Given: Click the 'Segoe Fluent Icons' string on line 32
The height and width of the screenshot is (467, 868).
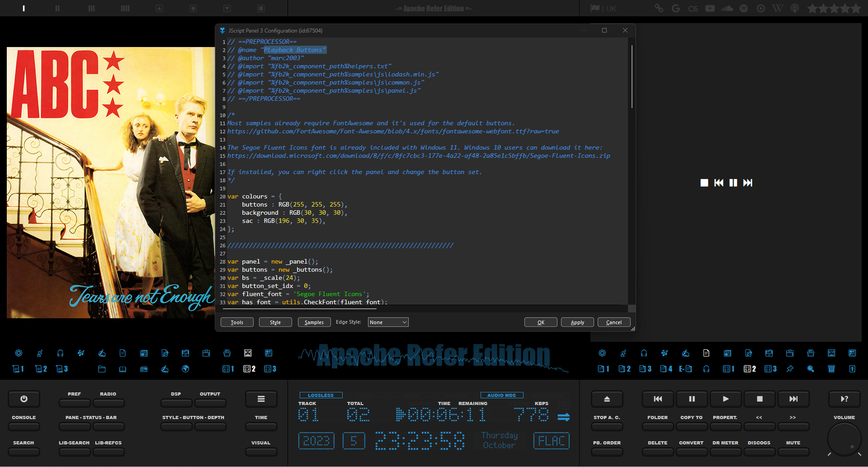Looking at the screenshot, I should (331, 294).
